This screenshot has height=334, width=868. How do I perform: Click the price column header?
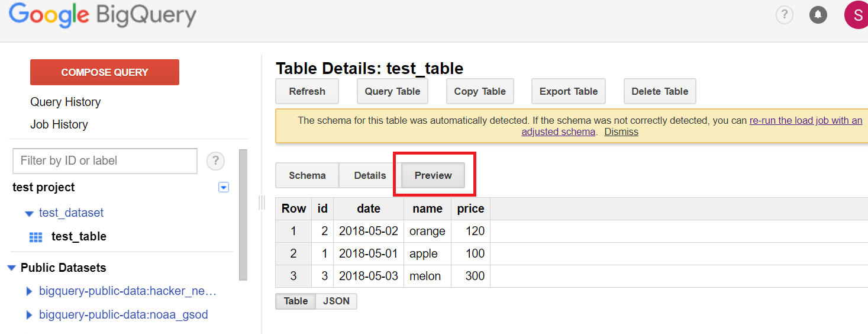470,208
